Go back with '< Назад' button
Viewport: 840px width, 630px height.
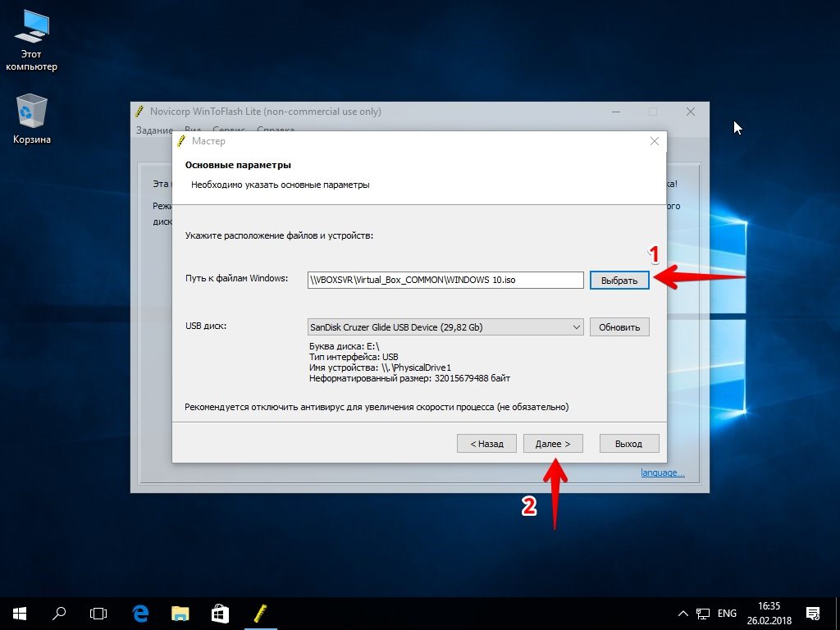pos(486,444)
